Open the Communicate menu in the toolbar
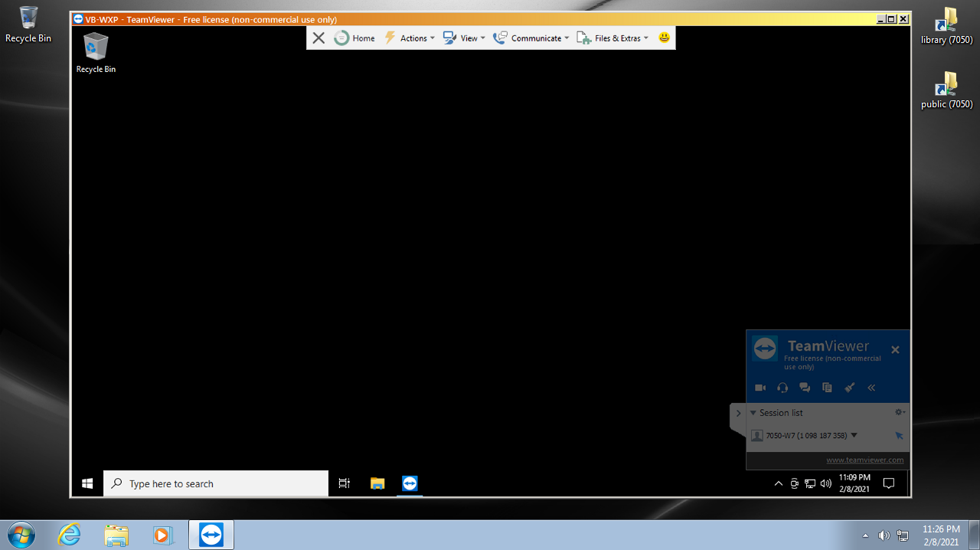Screen dimensions: 980x550 pyautogui.click(x=531, y=38)
